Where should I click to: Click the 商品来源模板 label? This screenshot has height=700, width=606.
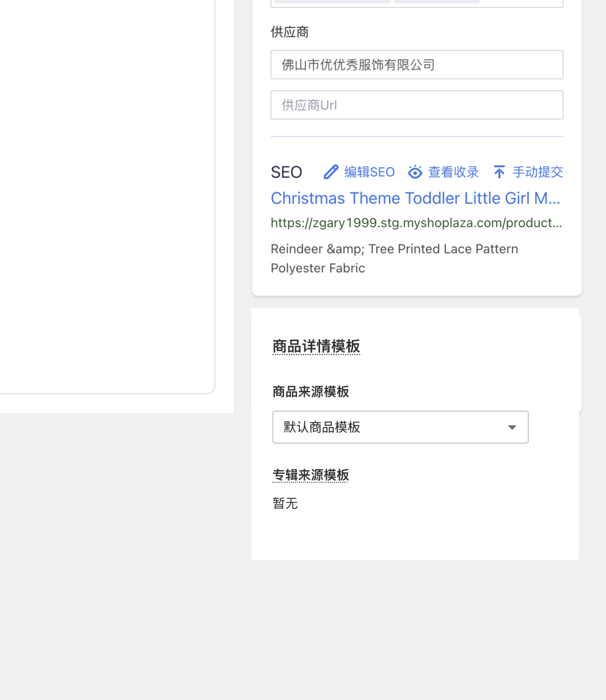(310, 392)
